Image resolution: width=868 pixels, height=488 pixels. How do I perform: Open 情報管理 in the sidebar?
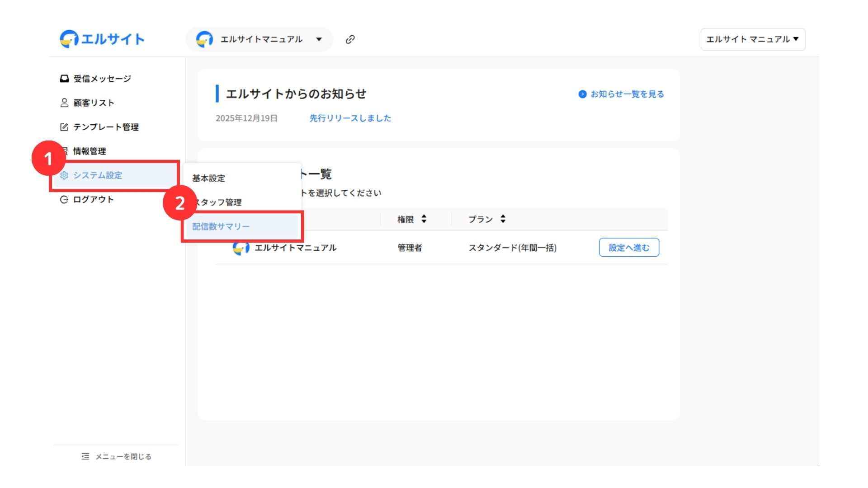click(90, 151)
